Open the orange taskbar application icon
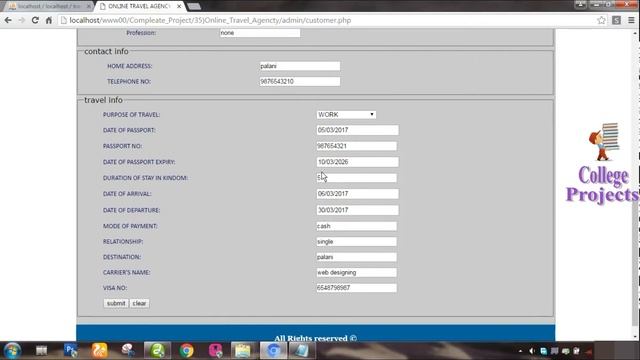The width and height of the screenshot is (640, 360). [x=99, y=351]
